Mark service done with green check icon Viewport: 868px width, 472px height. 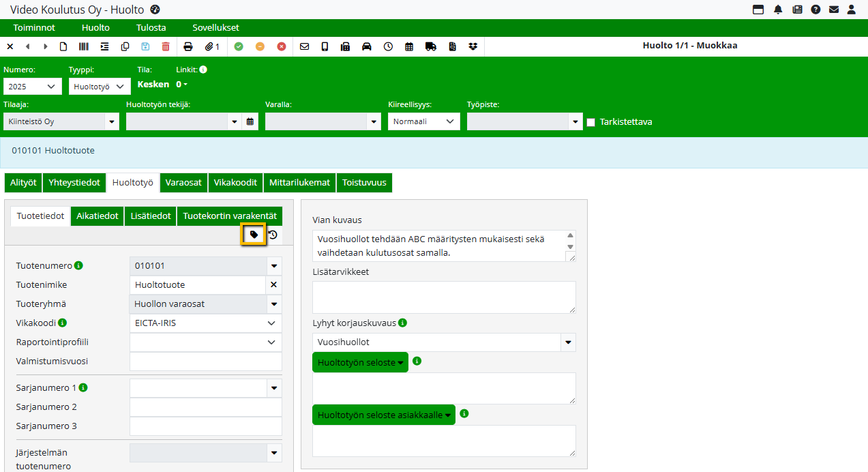pos(239,46)
